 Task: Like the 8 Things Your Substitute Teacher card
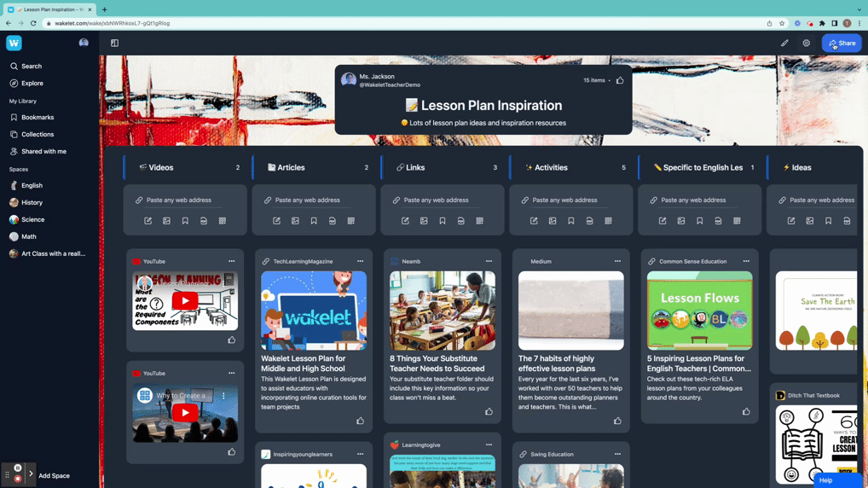[489, 411]
